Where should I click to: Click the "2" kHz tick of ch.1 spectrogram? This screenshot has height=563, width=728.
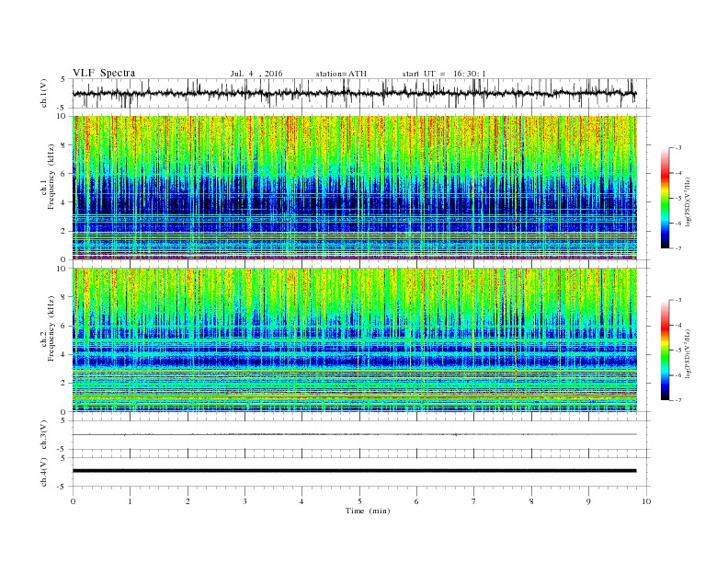64,231
